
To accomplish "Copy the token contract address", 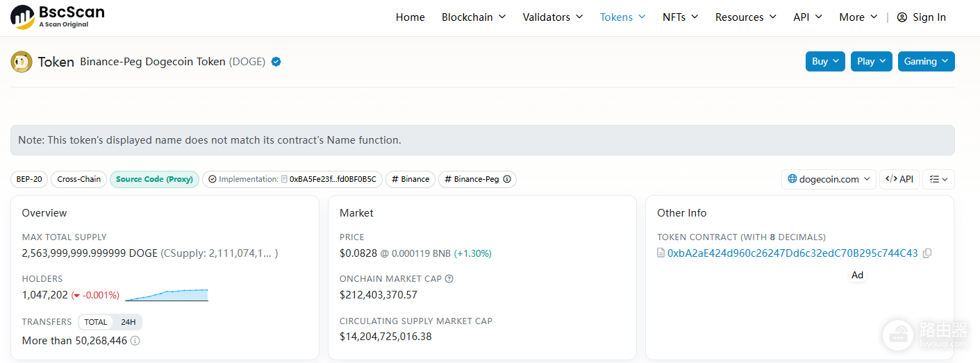I will [x=927, y=253].
